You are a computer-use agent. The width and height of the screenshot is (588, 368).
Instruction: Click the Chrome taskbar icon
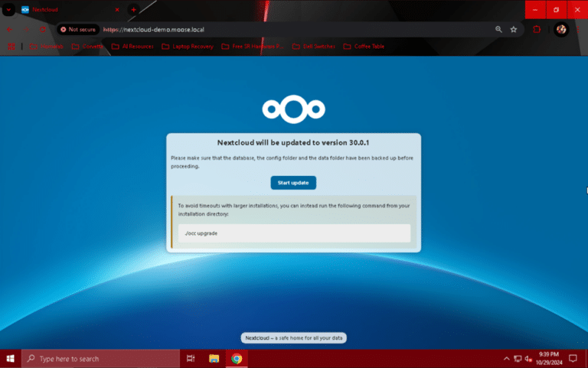237,359
